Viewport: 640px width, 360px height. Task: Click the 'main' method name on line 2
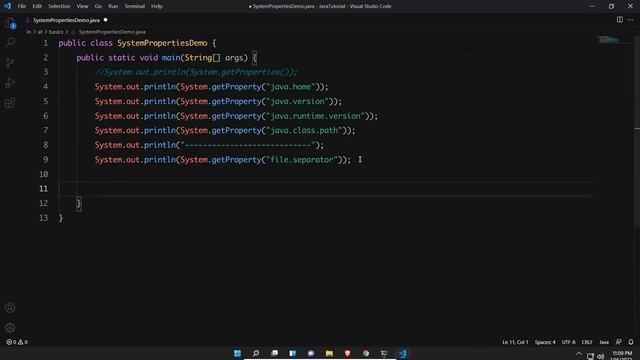point(171,58)
